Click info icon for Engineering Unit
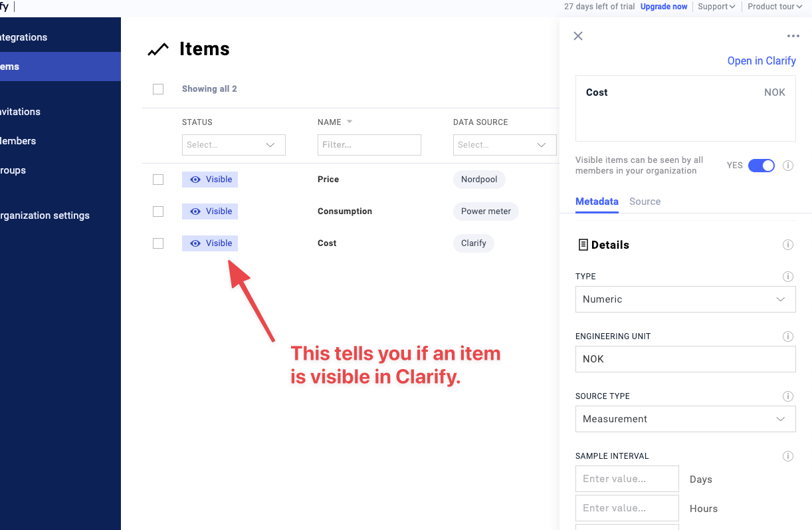 point(788,336)
